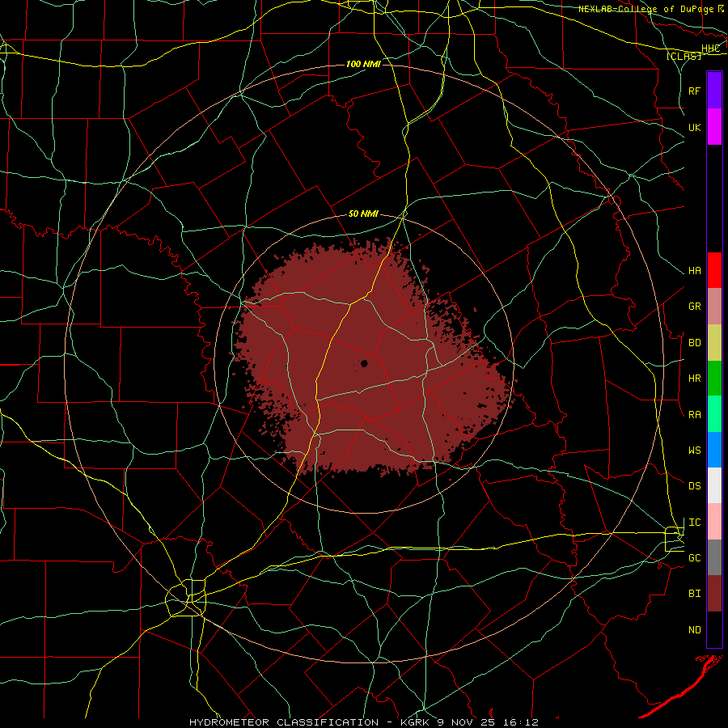Click the '50 NMI' range ring label

point(363,214)
